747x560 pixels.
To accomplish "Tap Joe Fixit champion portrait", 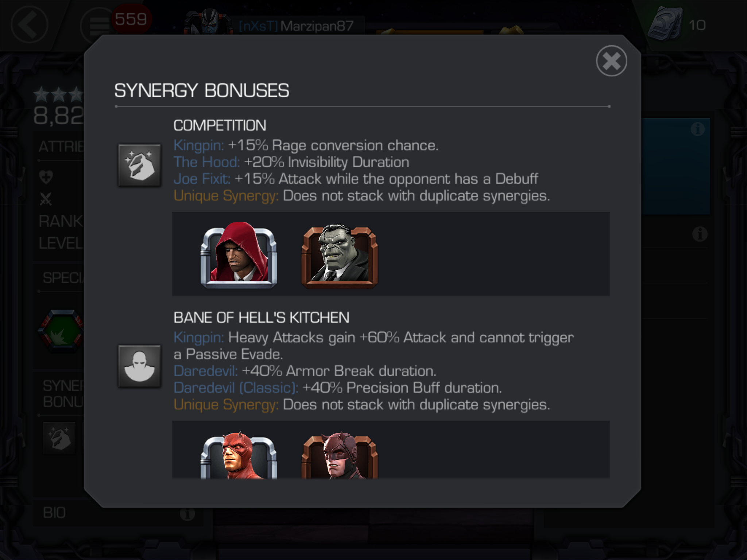I will [340, 255].
